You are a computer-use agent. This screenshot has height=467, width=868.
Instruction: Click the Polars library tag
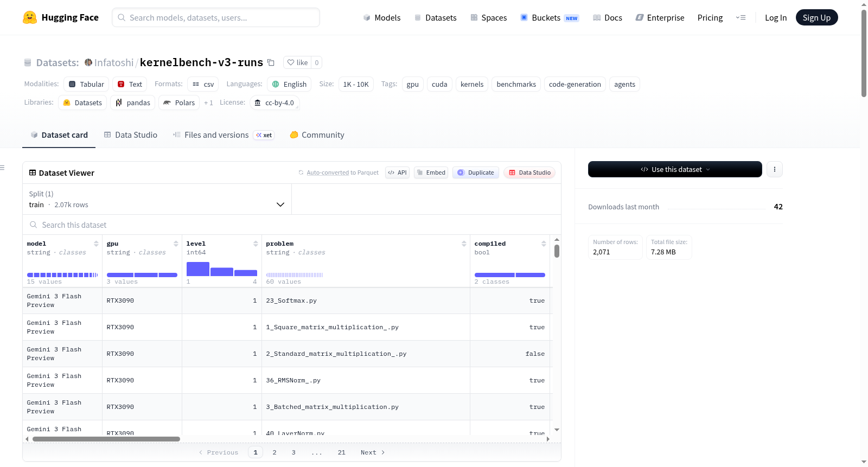pyautogui.click(x=179, y=103)
